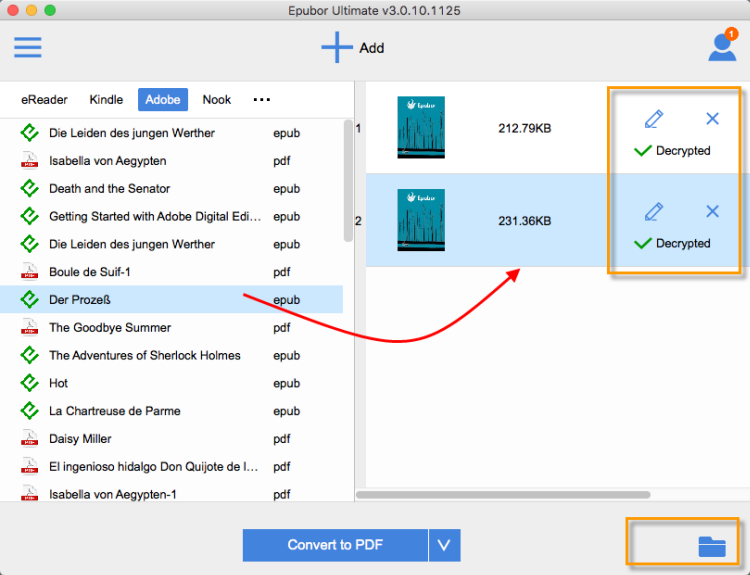The image size is (750, 575).
Task: Switch to the Nook tab
Action: click(x=217, y=100)
